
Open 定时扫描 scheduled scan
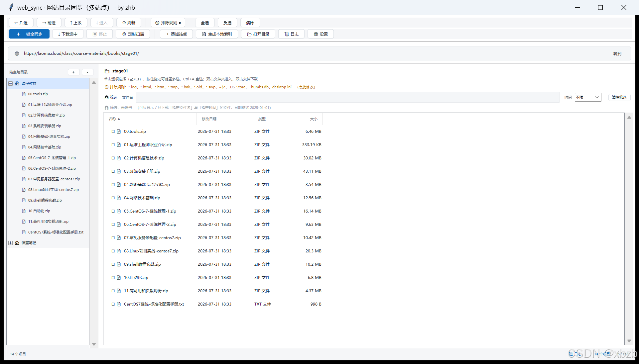click(133, 34)
